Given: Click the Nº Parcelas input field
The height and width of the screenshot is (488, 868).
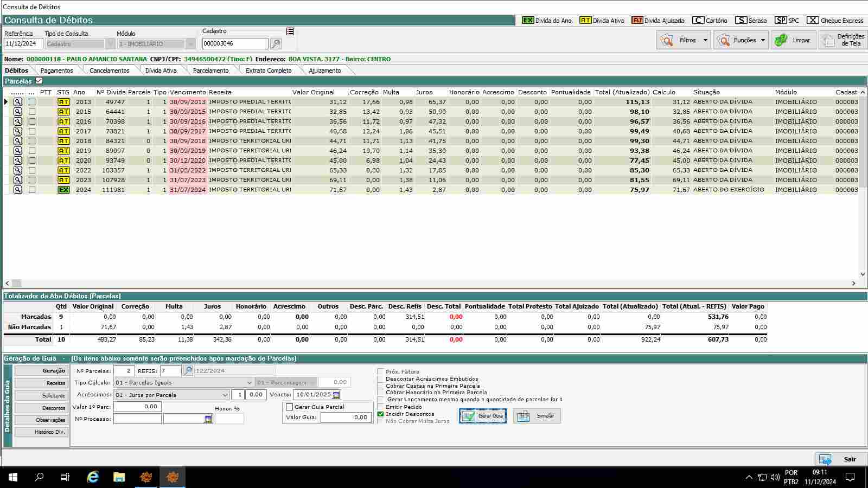Looking at the screenshot, I should [124, 371].
